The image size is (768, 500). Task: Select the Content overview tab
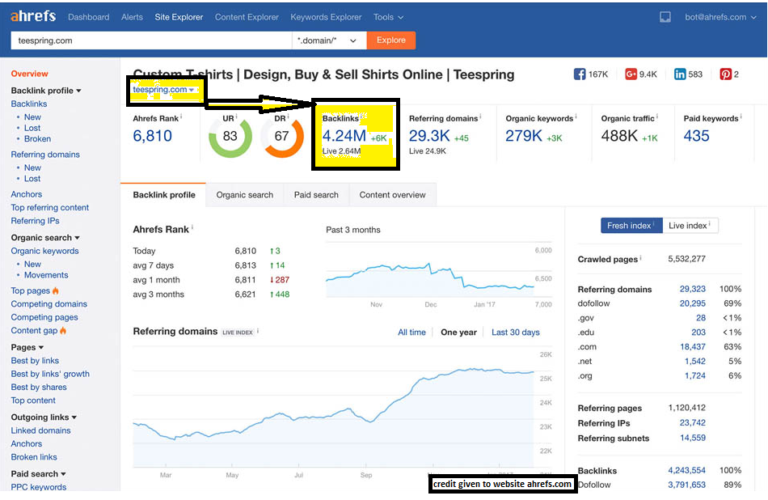click(x=392, y=195)
